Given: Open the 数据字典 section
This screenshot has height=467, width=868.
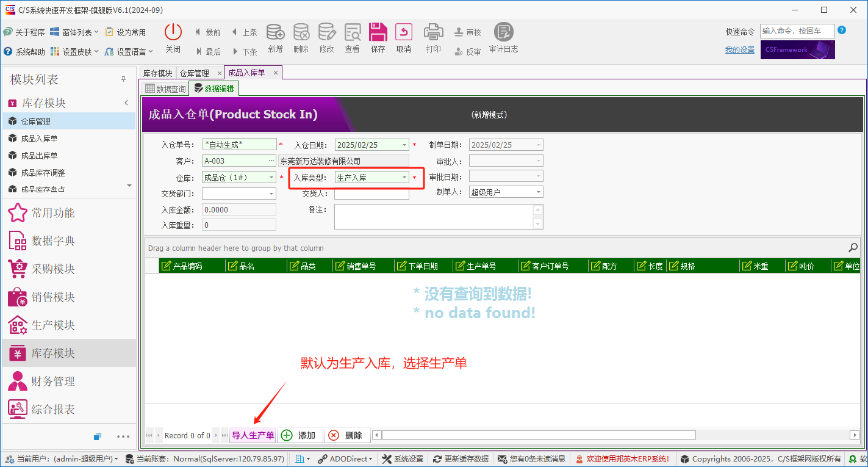Looking at the screenshot, I should (69, 241).
